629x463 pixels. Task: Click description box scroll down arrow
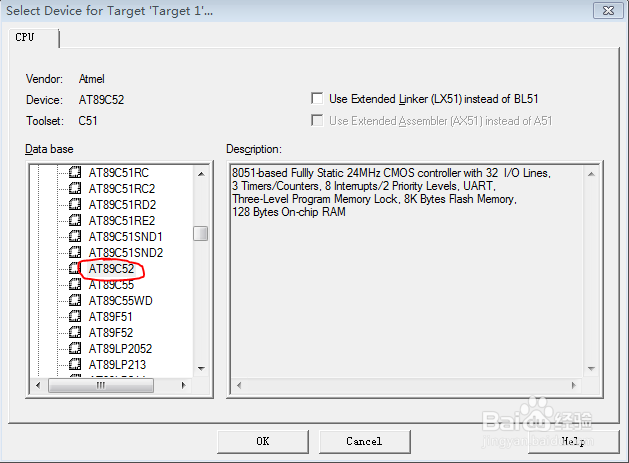click(x=591, y=368)
